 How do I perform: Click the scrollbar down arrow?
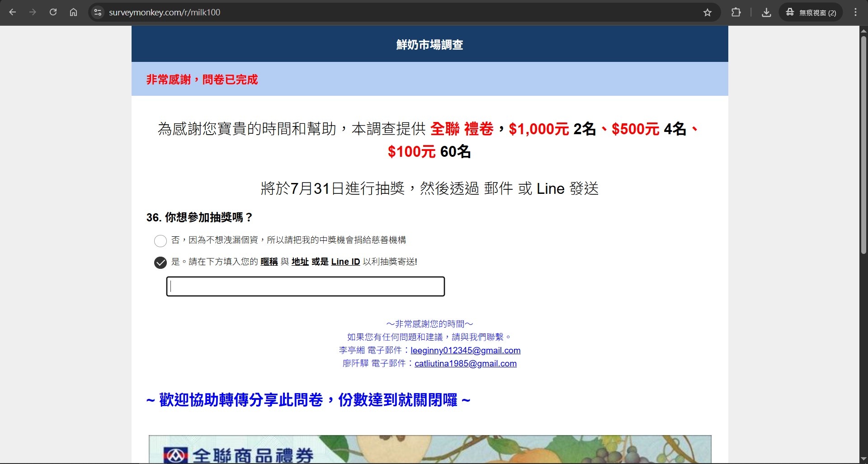coord(863,459)
